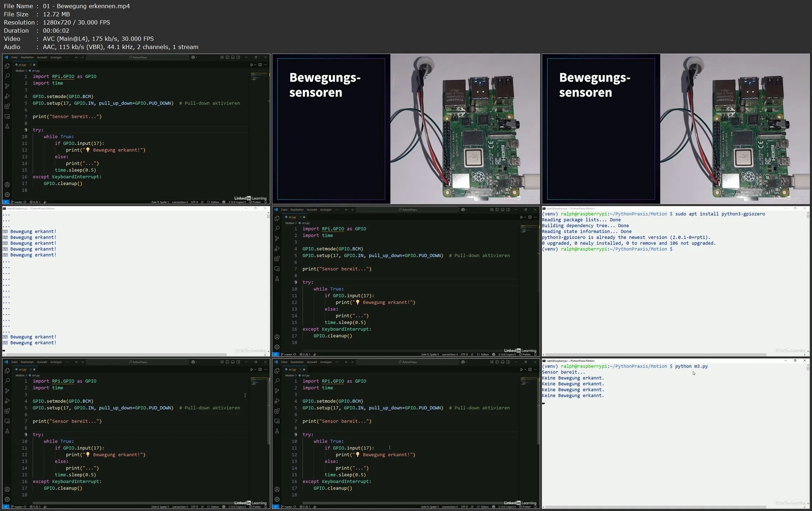Select m1.py tab in bottom-left VS Code thumbnail
The height and width of the screenshot is (511, 812).
click(x=22, y=369)
